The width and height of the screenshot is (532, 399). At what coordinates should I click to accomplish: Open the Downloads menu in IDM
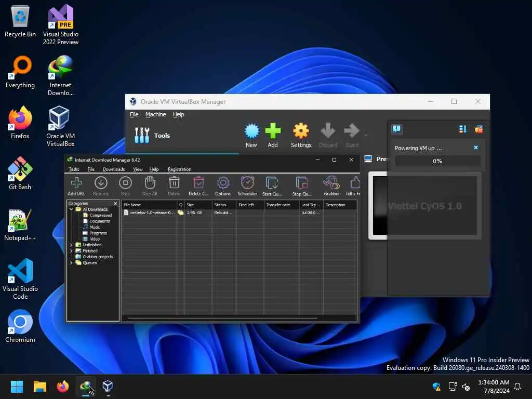tap(114, 169)
